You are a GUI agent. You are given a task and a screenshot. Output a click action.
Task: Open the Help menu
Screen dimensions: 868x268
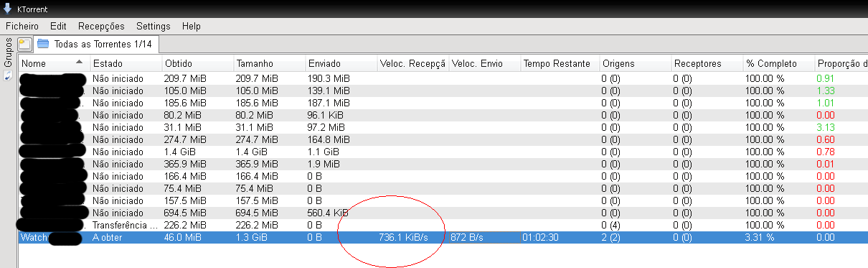pyautogui.click(x=192, y=26)
